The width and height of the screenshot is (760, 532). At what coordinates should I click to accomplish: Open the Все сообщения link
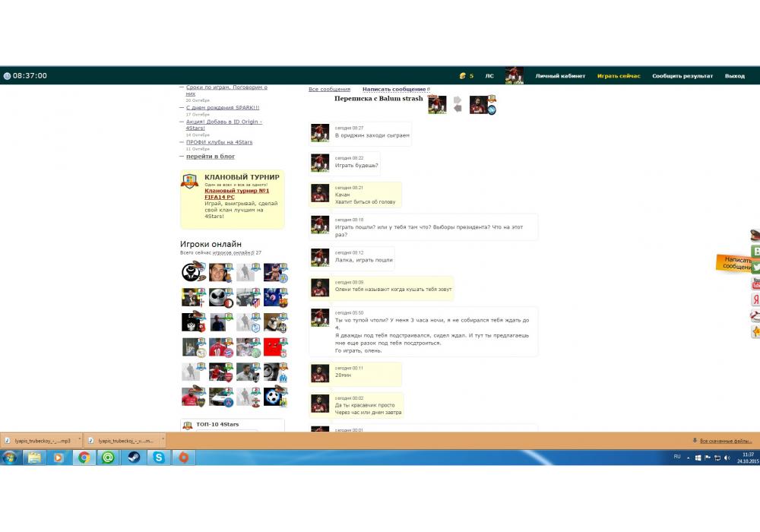[329, 89]
